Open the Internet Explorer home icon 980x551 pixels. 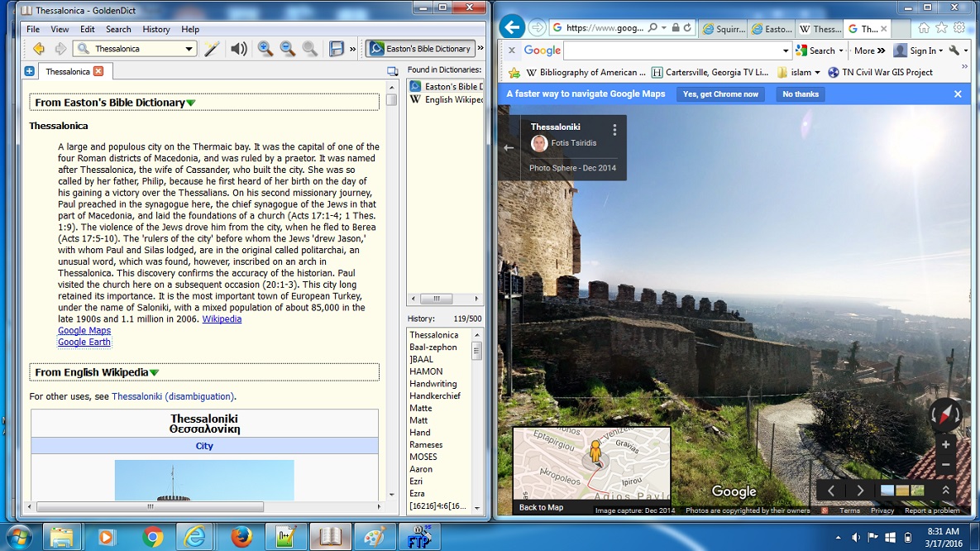(924, 28)
